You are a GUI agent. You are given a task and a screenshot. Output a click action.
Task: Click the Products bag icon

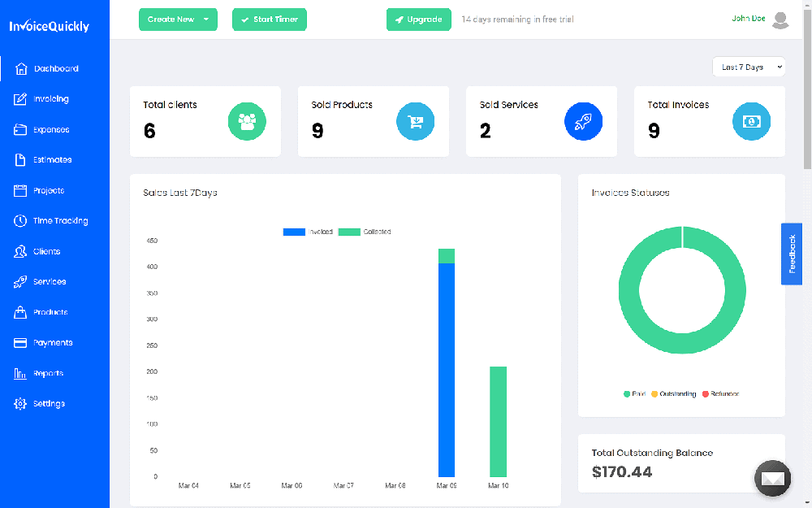click(20, 312)
